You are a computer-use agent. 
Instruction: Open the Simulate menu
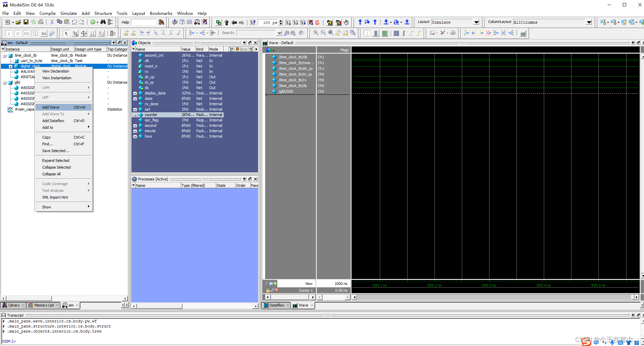coord(68,13)
